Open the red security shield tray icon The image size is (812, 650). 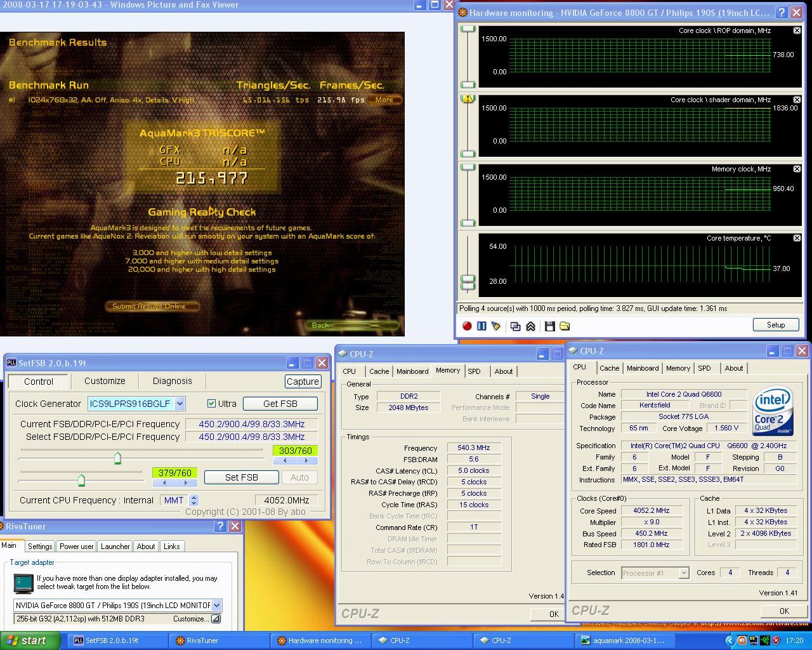[776, 640]
